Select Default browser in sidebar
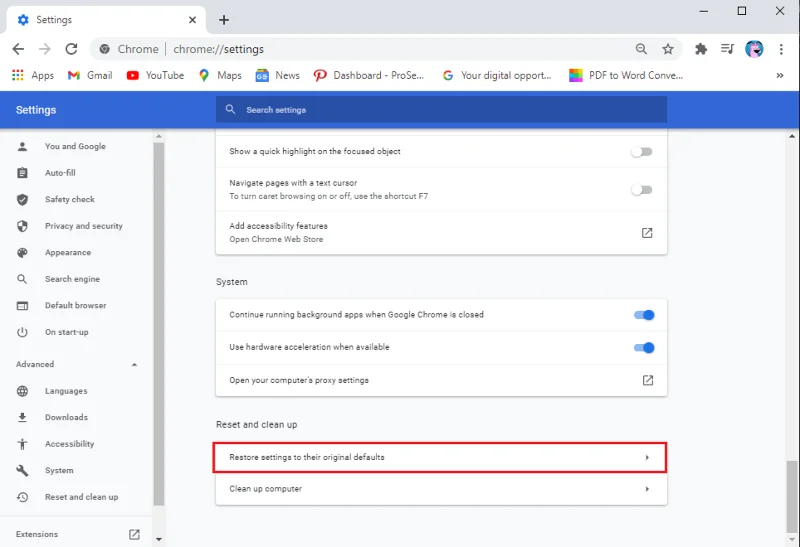 click(76, 306)
